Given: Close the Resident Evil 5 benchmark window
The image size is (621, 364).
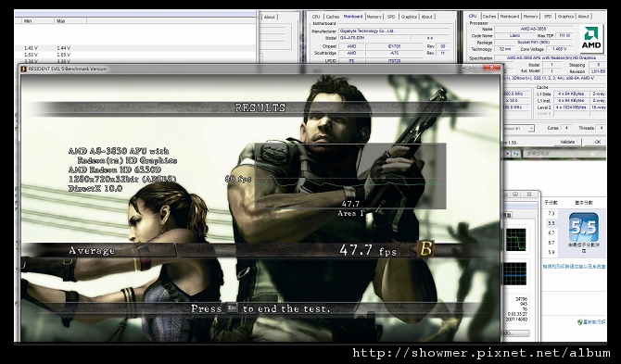Looking at the screenshot, I should pos(492,68).
